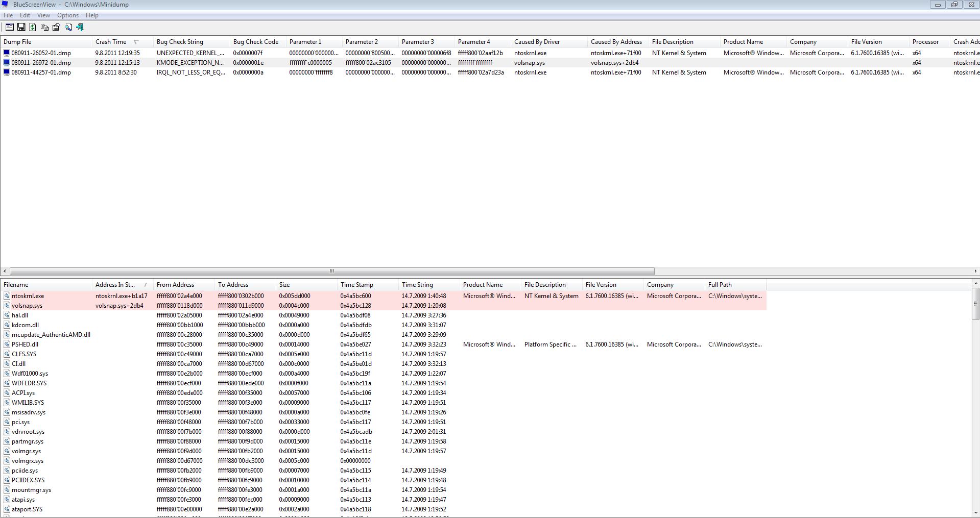The height and width of the screenshot is (518, 980).
Task: Sort by the Bug Check Code column header
Action: coord(258,42)
